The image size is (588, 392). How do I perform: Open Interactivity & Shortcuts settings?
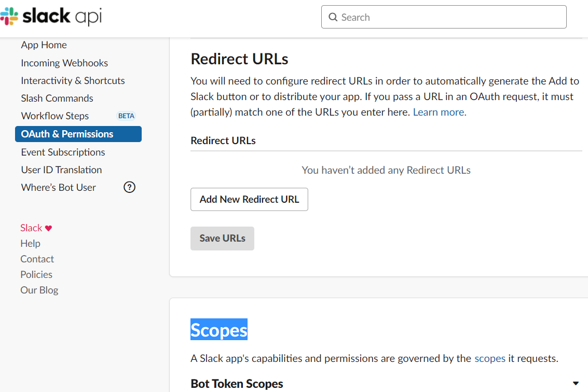(x=73, y=80)
